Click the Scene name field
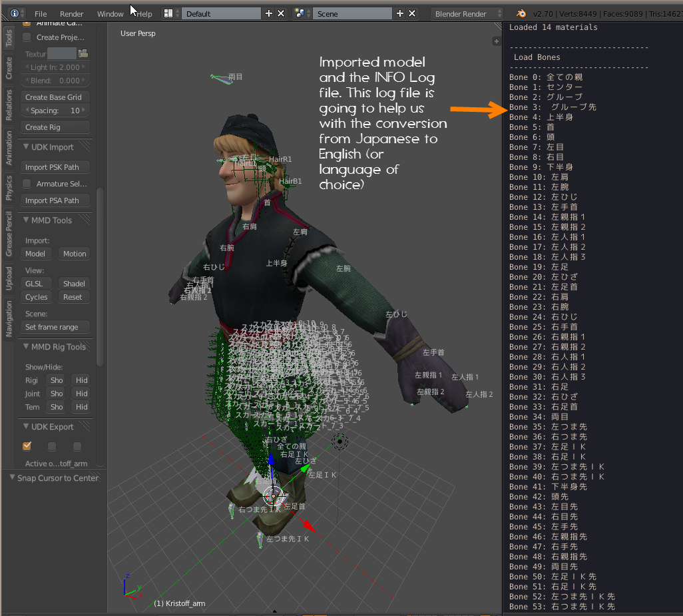This screenshot has width=683, height=616. pos(352,13)
